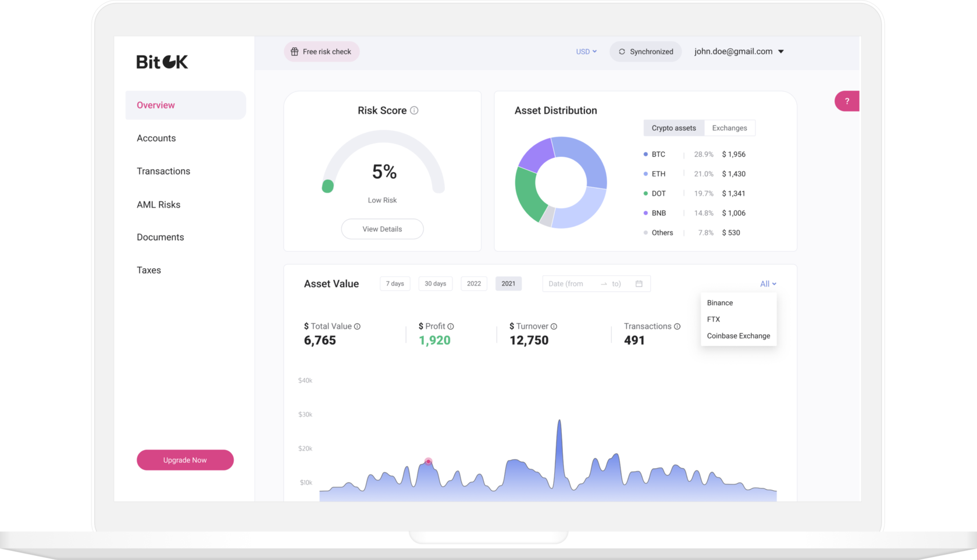Open the calendar icon in date field
The image size is (977, 560).
[639, 284]
